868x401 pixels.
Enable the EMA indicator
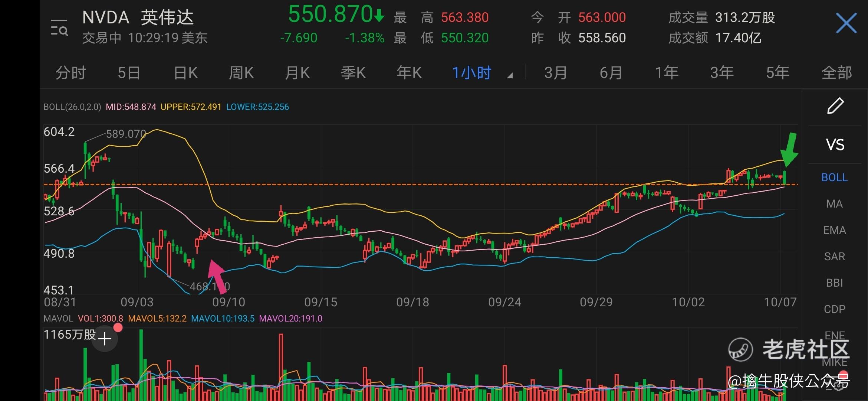[x=835, y=230]
